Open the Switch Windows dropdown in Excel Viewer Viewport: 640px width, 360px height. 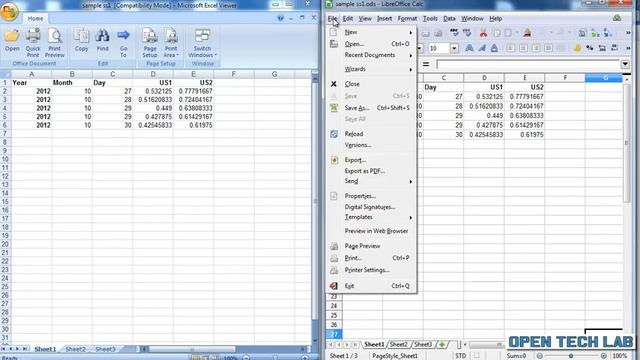pyautogui.click(x=202, y=42)
